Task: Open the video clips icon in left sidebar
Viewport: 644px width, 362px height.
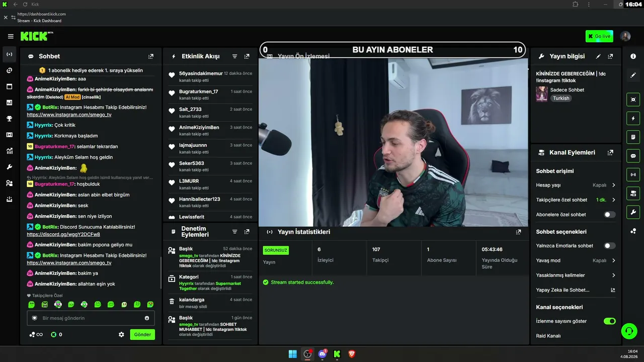Action: point(9,135)
